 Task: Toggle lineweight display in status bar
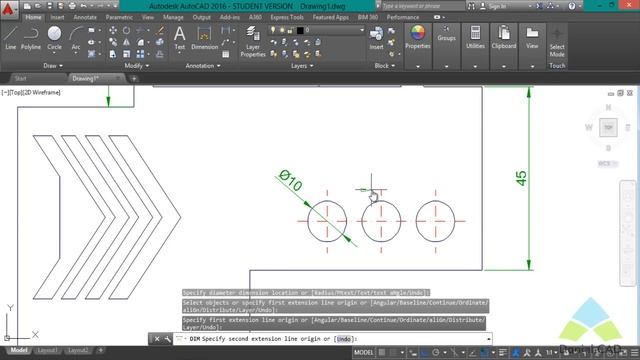pos(503,352)
